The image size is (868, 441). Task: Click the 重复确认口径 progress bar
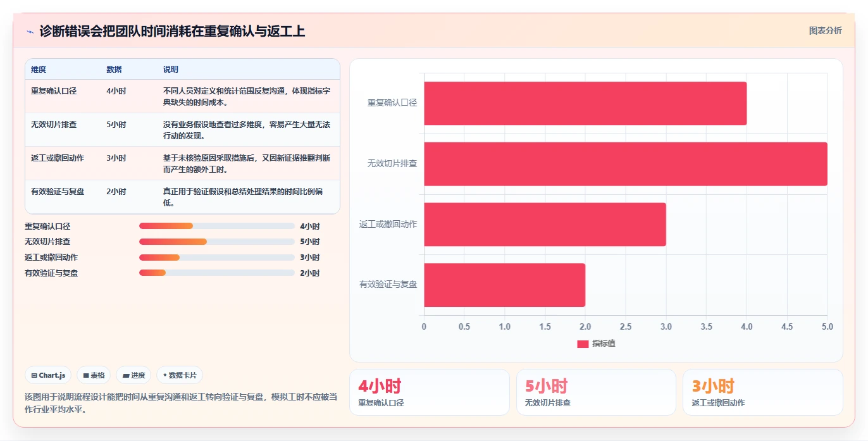tap(217, 226)
